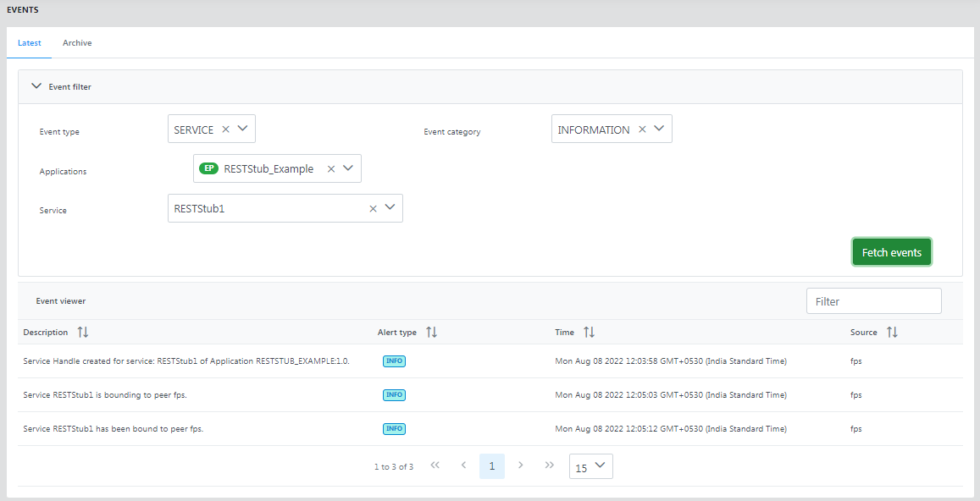Sort events by Description column
The image size is (980, 501).
pos(83,333)
